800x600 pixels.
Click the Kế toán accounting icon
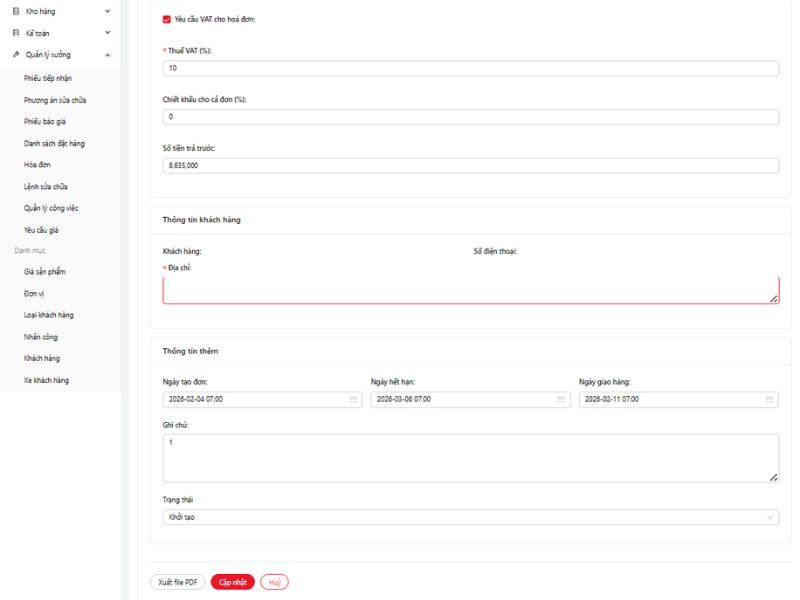coord(15,33)
